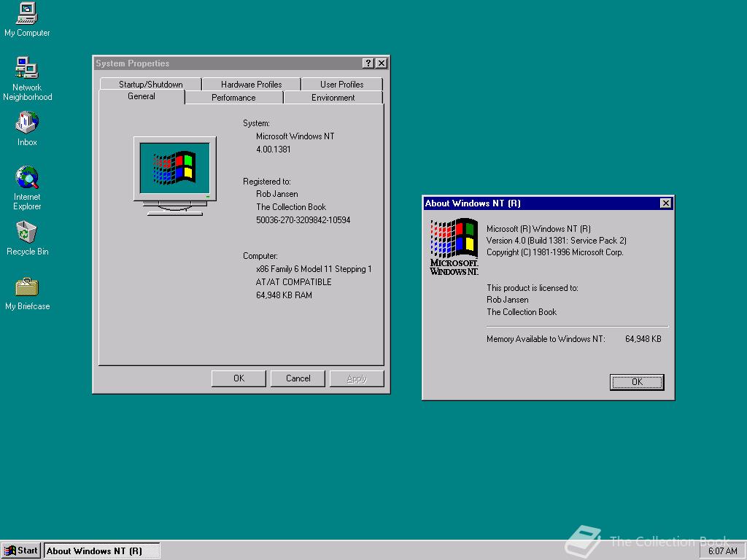Click the text AT/AT COMPATIBLE
Viewport: 747px width, 560px height.
click(x=293, y=282)
